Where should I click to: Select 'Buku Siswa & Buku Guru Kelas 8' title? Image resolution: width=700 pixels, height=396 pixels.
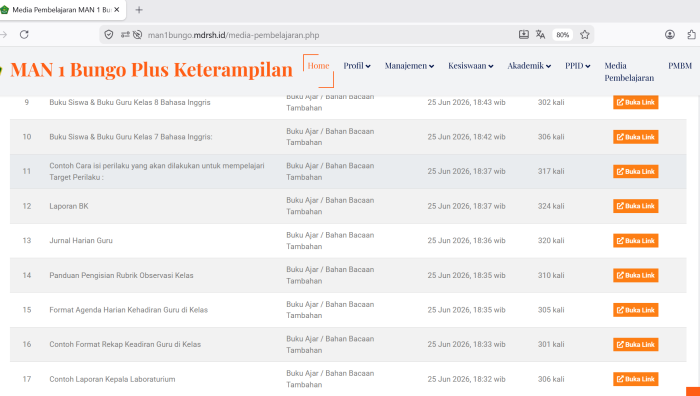tap(130, 102)
